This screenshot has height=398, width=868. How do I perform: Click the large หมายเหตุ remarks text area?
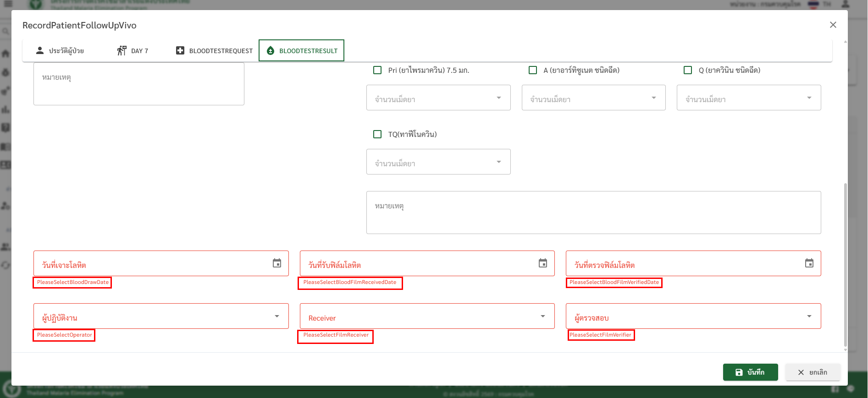pyautogui.click(x=593, y=213)
